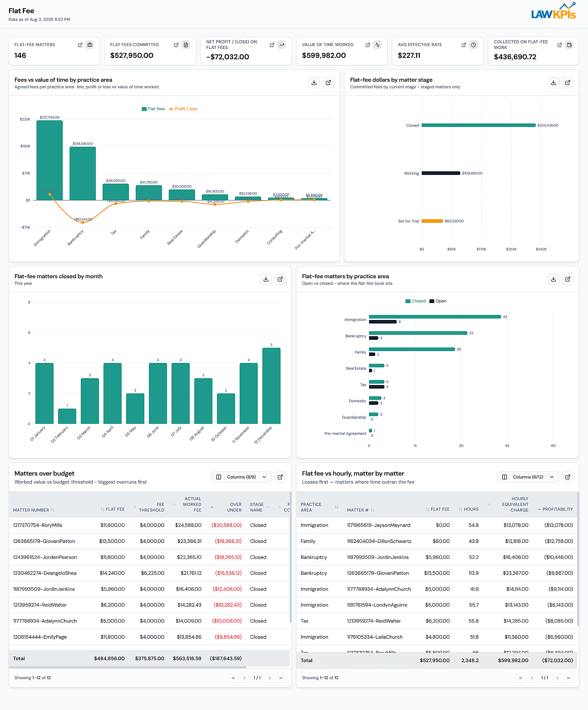This screenshot has width=588, height=710.
Task: Toggle Flat fees legend series
Action: coord(153,109)
